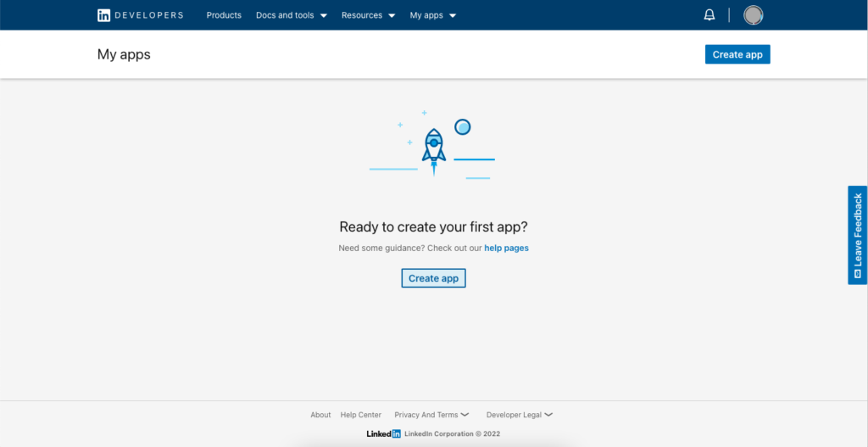Expand the Resources dropdown
The image size is (868, 447).
pyautogui.click(x=368, y=15)
